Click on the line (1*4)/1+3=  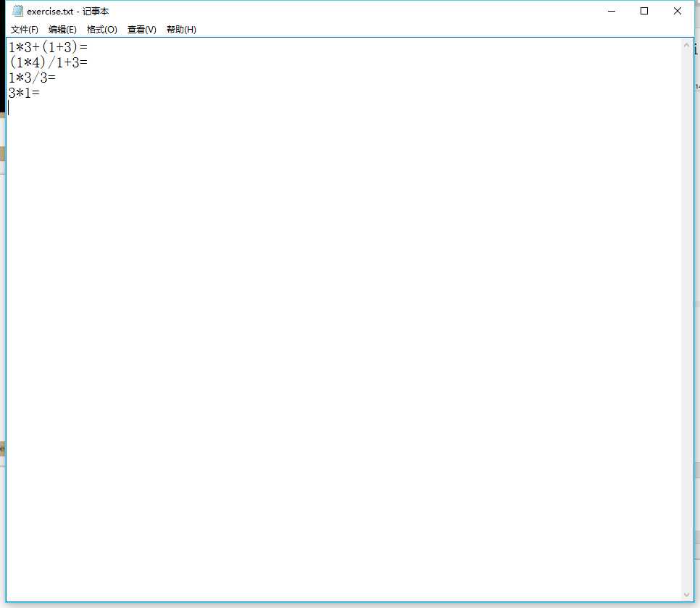(x=48, y=62)
